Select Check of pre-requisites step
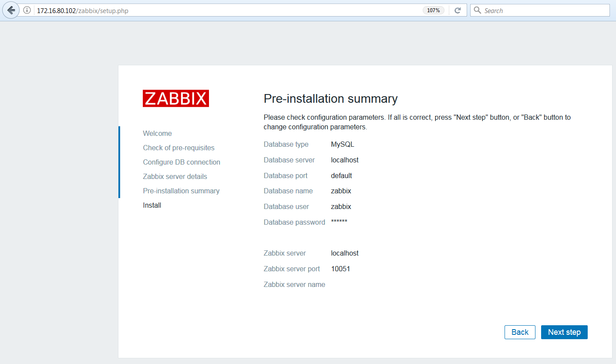Image resolution: width=616 pixels, height=364 pixels. pyautogui.click(x=178, y=148)
